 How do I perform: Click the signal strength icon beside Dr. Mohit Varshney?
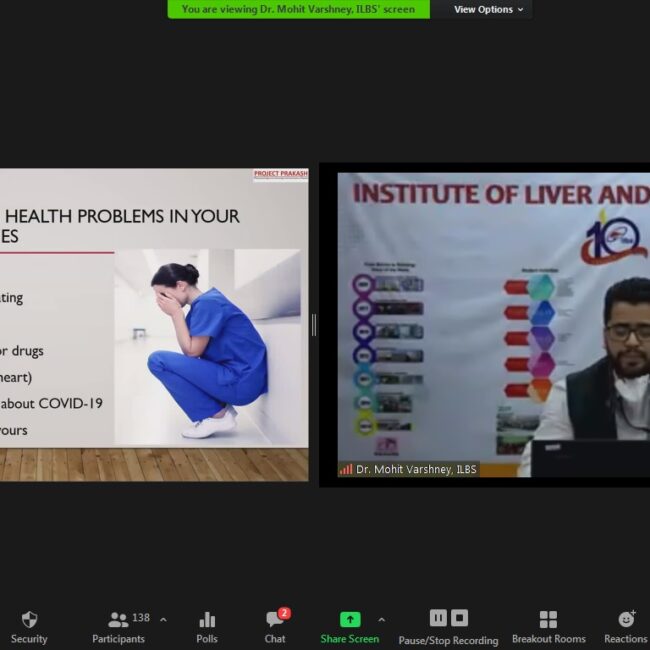(346, 469)
